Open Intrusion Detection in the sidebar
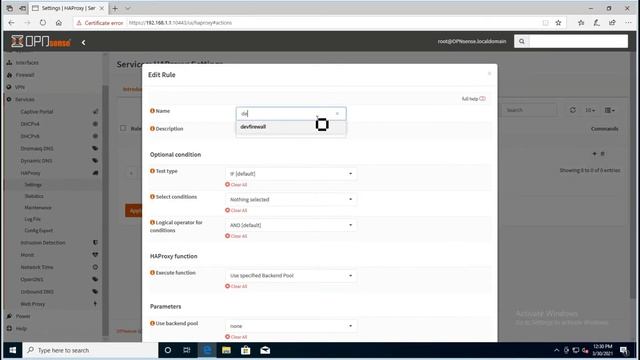Screen dimensions: 640x360 pyautogui.click(x=43, y=243)
